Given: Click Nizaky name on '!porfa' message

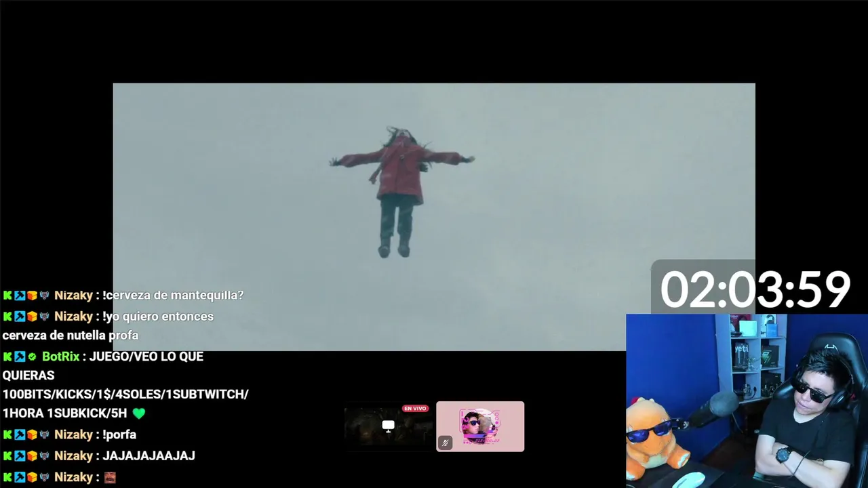Looking at the screenshot, I should [x=73, y=434].
